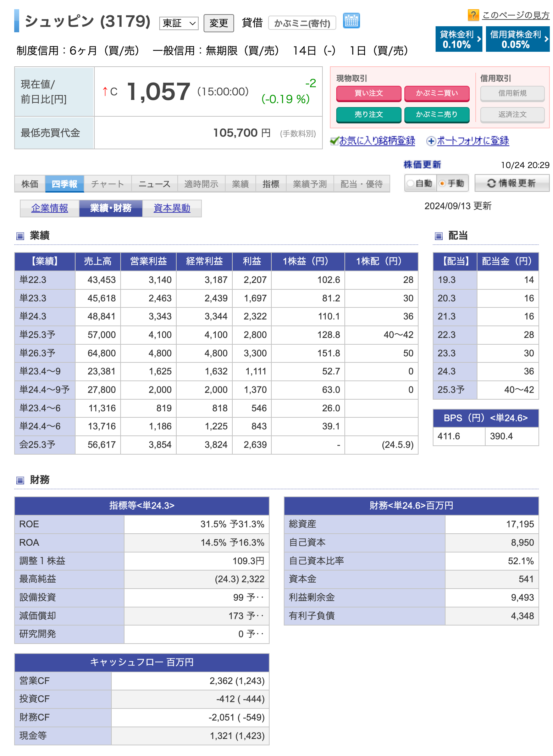Select the 業績・財務 sub-tab

pyautogui.click(x=111, y=208)
